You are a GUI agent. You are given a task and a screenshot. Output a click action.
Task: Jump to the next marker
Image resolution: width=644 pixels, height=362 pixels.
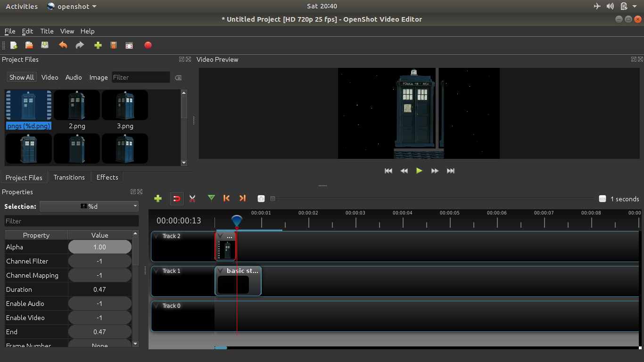tap(242, 198)
